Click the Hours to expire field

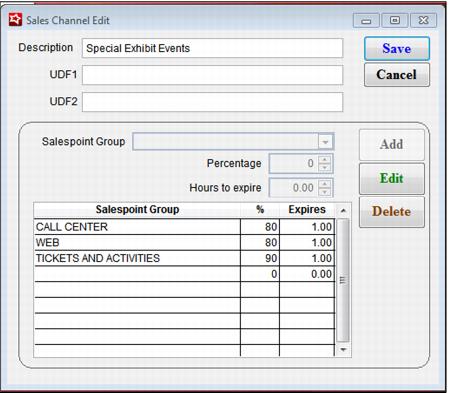point(294,188)
